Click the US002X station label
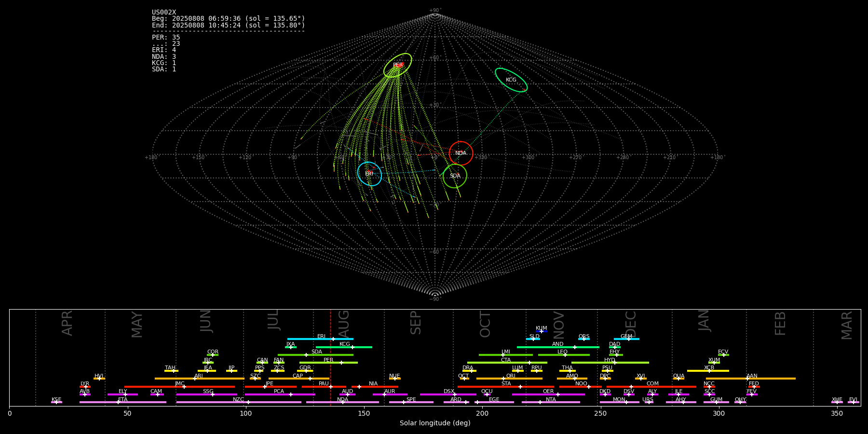Screen dimensions: 868x434 point(164,13)
